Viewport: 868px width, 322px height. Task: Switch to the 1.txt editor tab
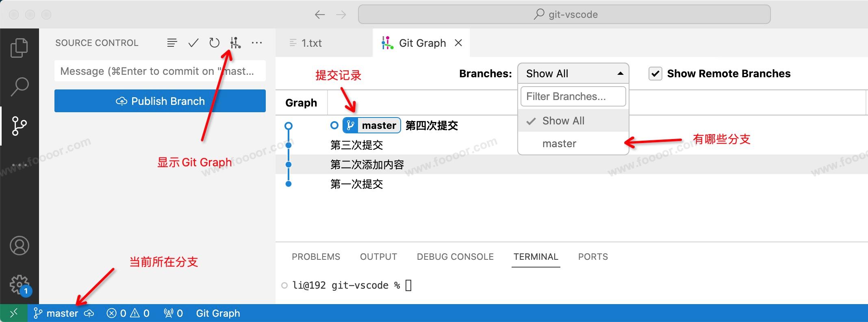click(x=311, y=43)
